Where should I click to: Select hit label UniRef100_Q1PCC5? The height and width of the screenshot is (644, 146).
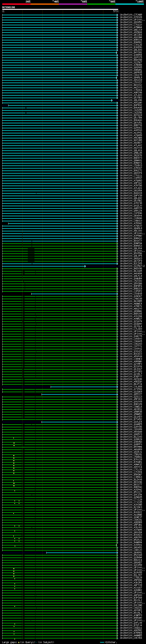(131, 58)
